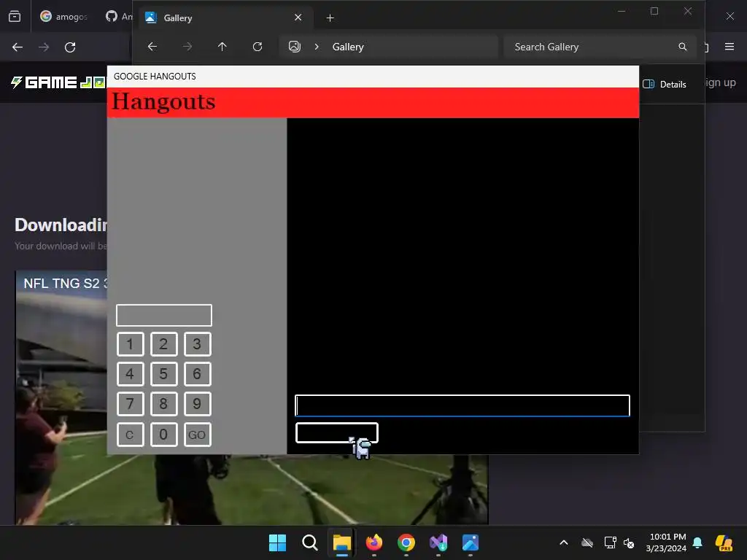Go forward in the Gallery window

[x=187, y=47]
